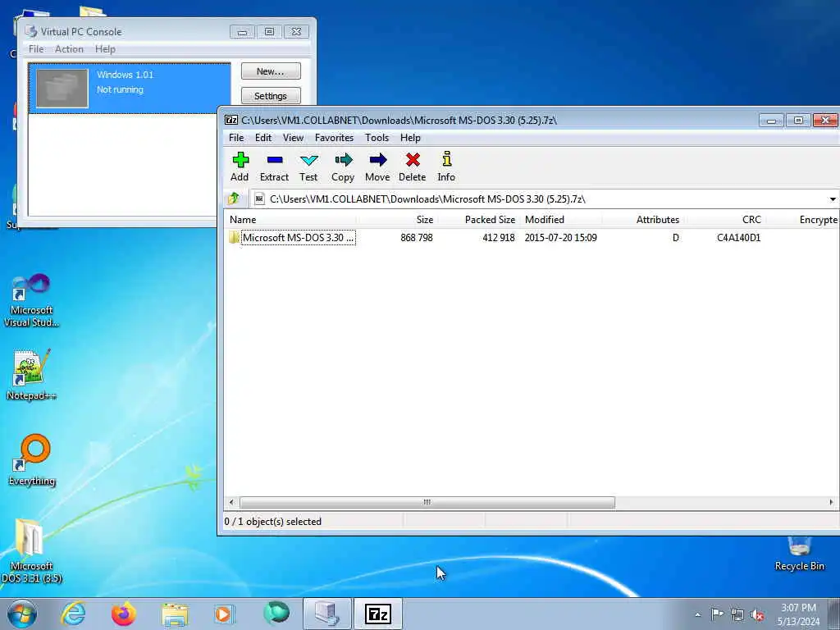
Task: Open the network tray icon
Action: (737, 614)
